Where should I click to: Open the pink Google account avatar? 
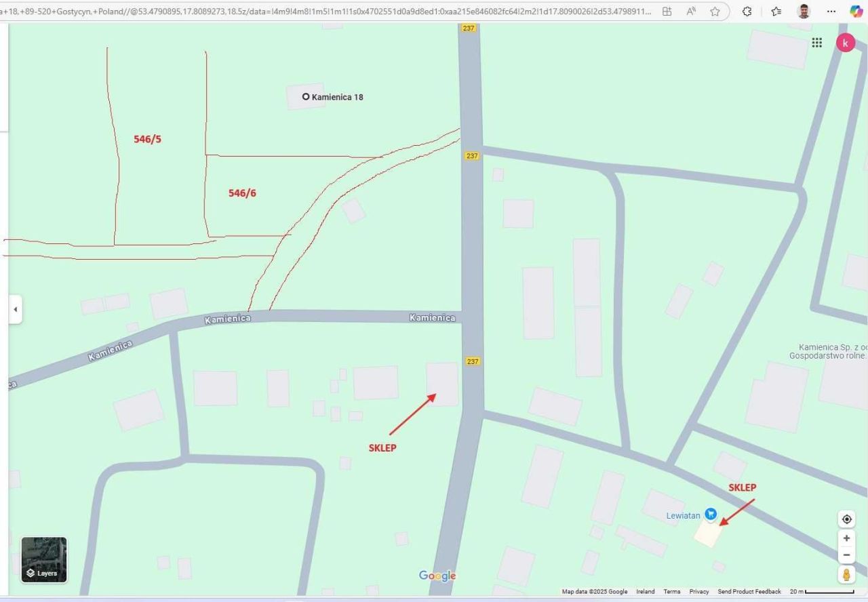coord(845,43)
